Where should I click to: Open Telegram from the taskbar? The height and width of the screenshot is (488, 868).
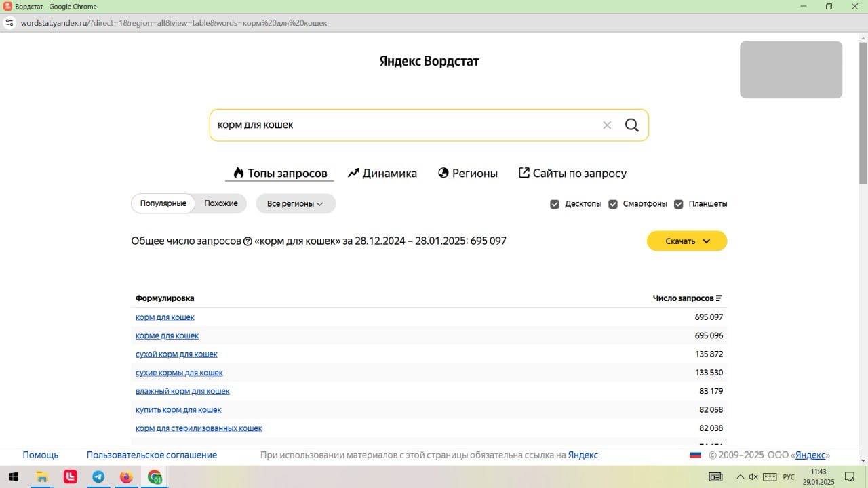(98, 477)
